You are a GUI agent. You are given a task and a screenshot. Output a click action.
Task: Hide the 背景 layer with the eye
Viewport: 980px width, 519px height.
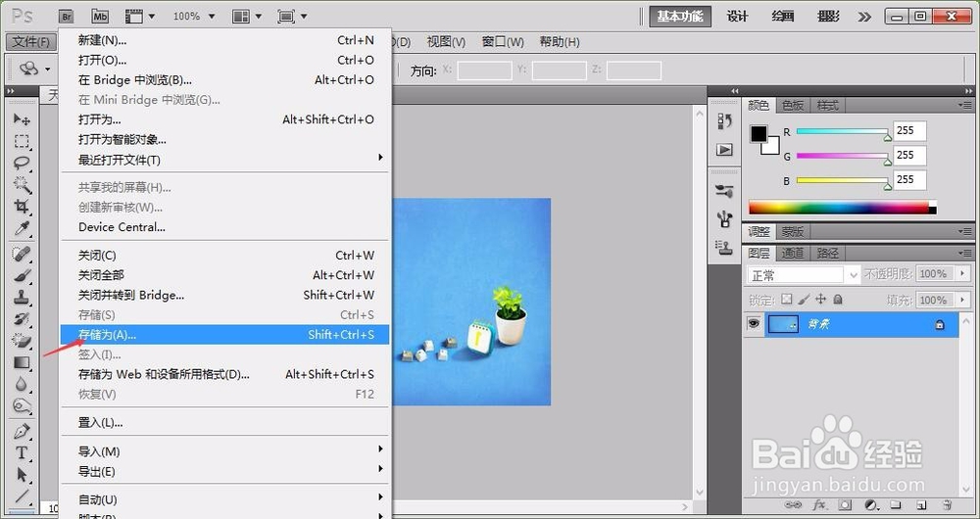point(755,323)
